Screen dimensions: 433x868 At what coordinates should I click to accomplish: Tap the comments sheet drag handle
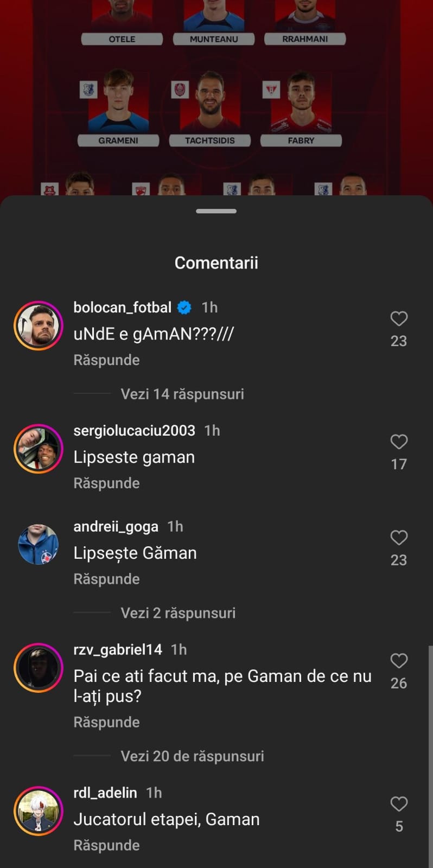coord(216,211)
